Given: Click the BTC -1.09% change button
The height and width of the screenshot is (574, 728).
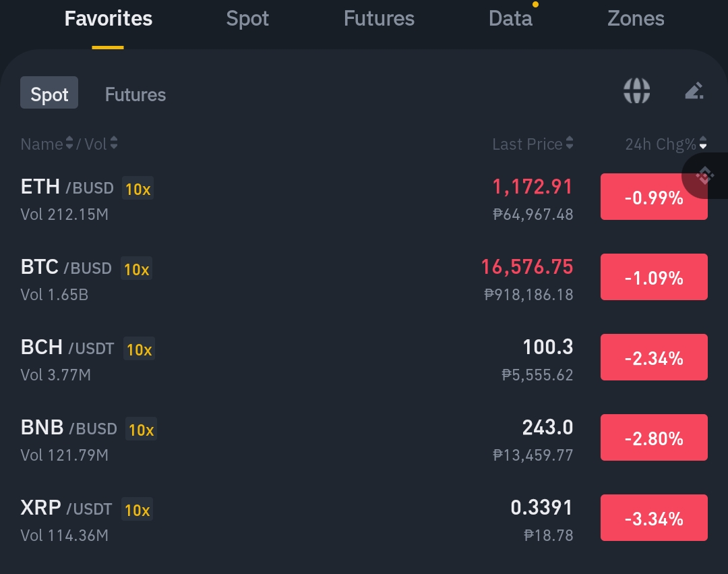Looking at the screenshot, I should [x=654, y=277].
